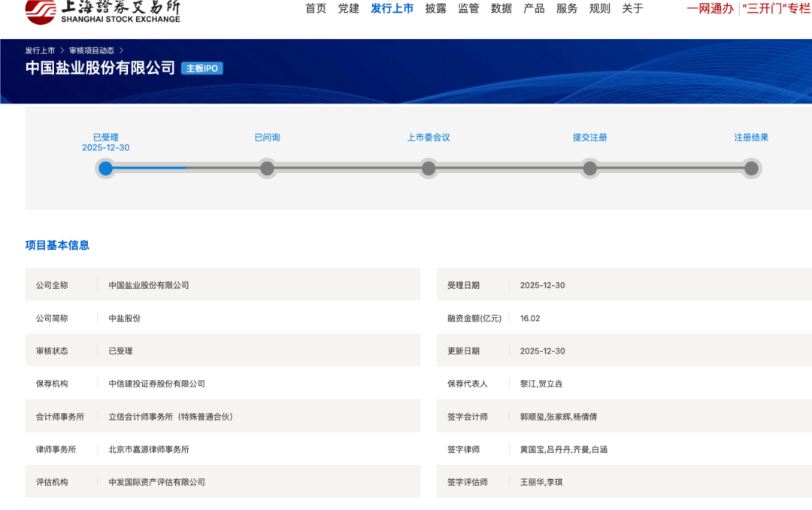Open the 监管 menu item
This screenshot has width=812, height=510.
point(468,8)
